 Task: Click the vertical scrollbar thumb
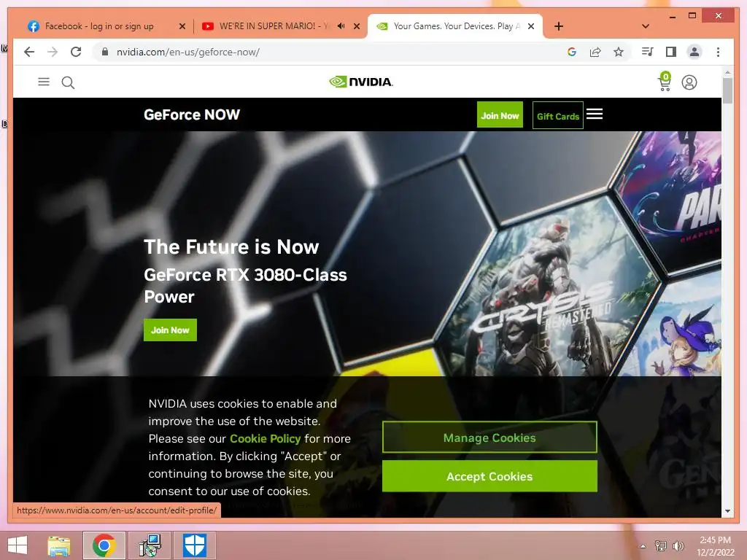(727, 90)
